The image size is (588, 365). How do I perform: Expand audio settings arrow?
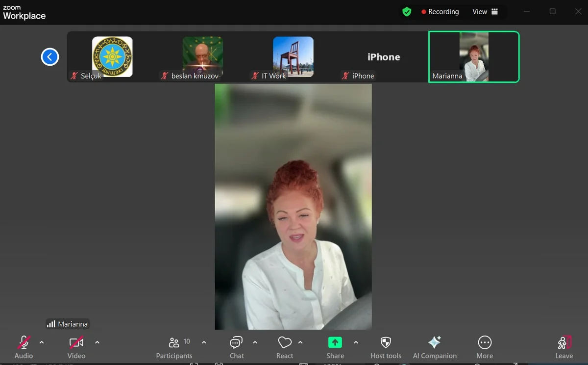point(42,342)
